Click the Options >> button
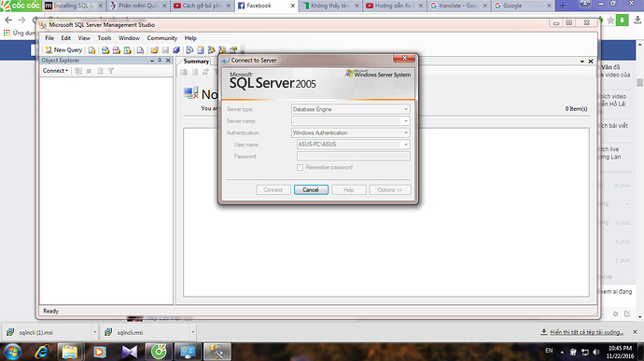This screenshot has height=361, width=644. (x=390, y=189)
